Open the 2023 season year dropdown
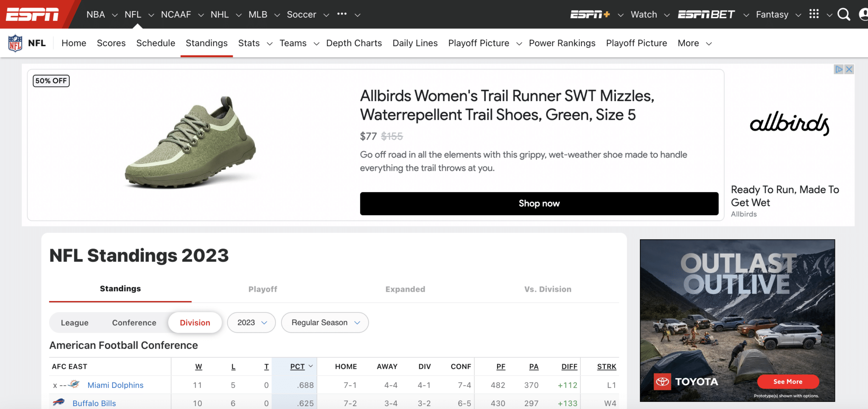The width and height of the screenshot is (868, 409). pyautogui.click(x=252, y=323)
